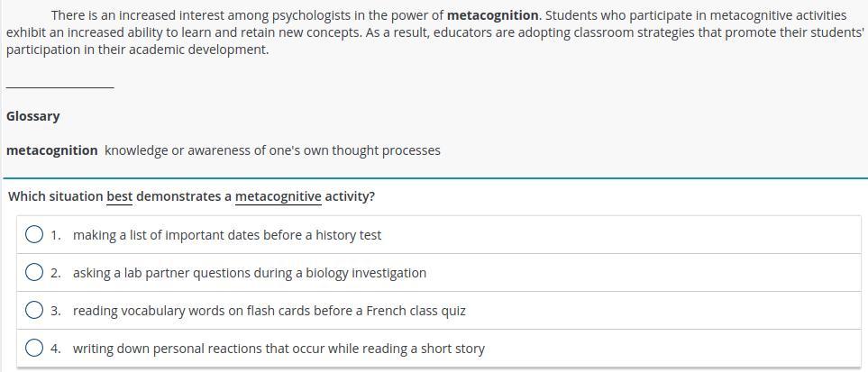Click underlined word "metacognitive" in the question
Image resolution: width=868 pixels, height=372 pixels.
tap(279, 196)
